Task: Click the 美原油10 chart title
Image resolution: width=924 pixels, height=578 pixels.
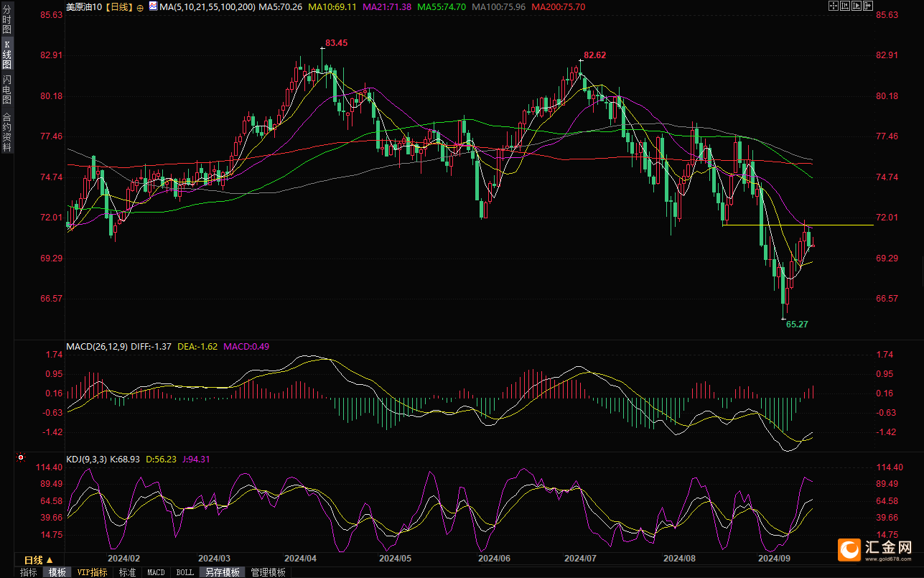Action: [x=83, y=7]
